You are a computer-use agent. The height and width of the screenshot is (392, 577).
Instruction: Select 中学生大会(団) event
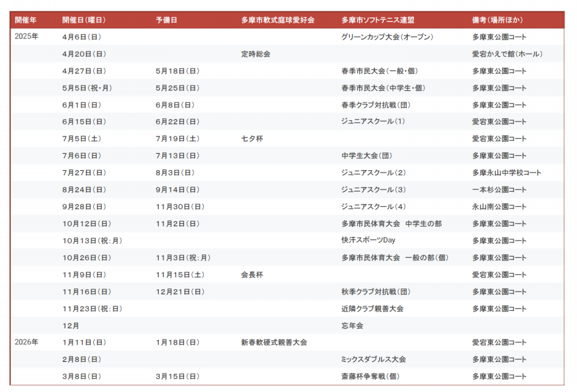click(x=367, y=156)
